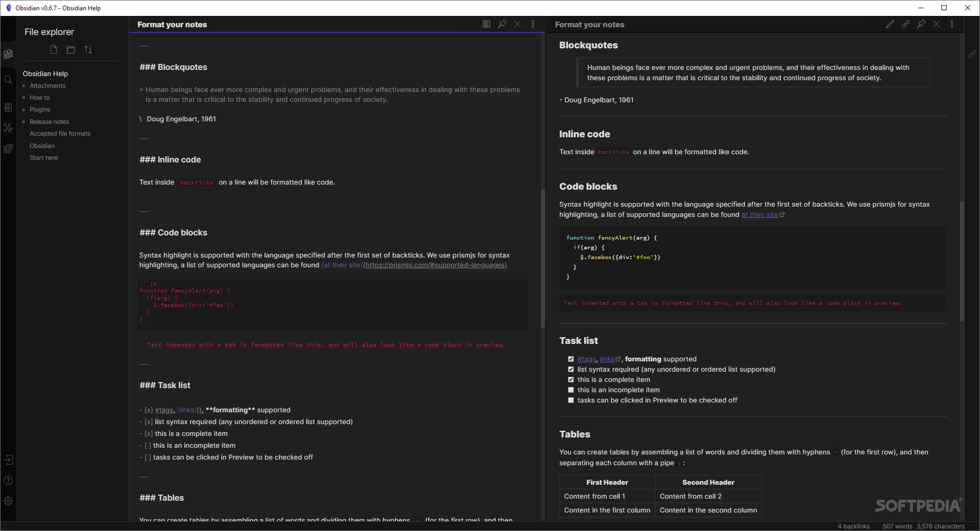The image size is (980, 531).
Task: Pin the left editor pane
Action: point(502,24)
